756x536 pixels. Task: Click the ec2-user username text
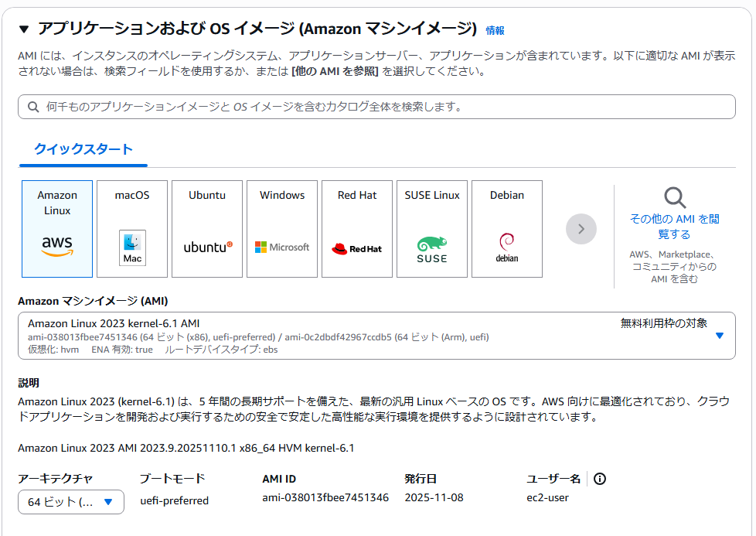(x=547, y=497)
